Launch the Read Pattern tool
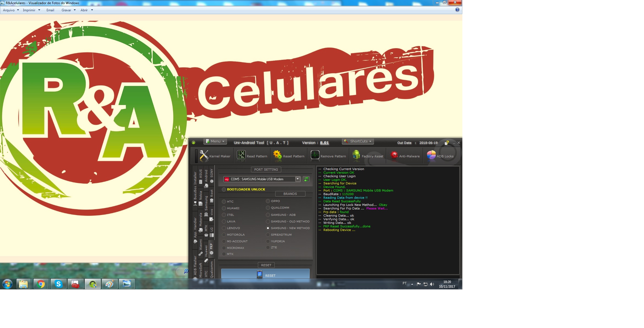This screenshot has width=644, height=328. [x=252, y=156]
